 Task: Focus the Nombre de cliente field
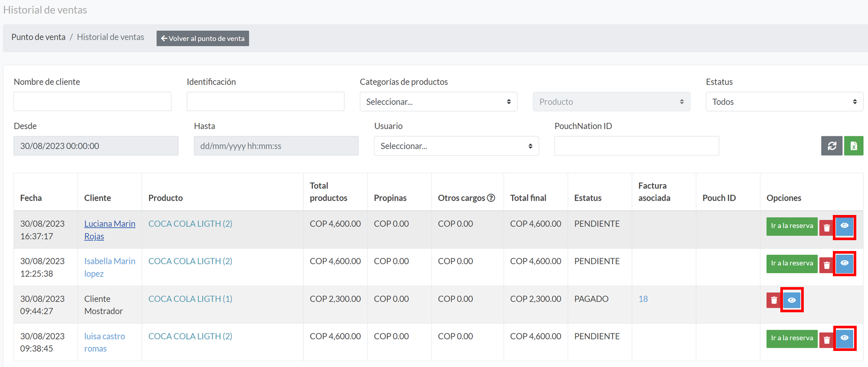coord(92,102)
